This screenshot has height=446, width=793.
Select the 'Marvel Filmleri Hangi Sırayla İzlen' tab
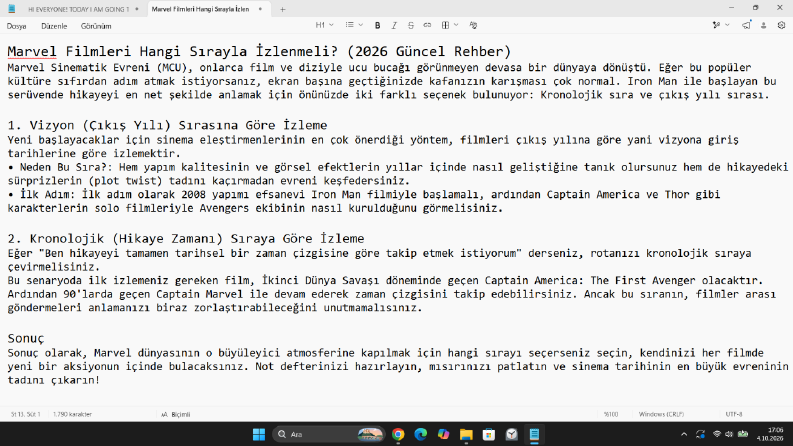200,9
